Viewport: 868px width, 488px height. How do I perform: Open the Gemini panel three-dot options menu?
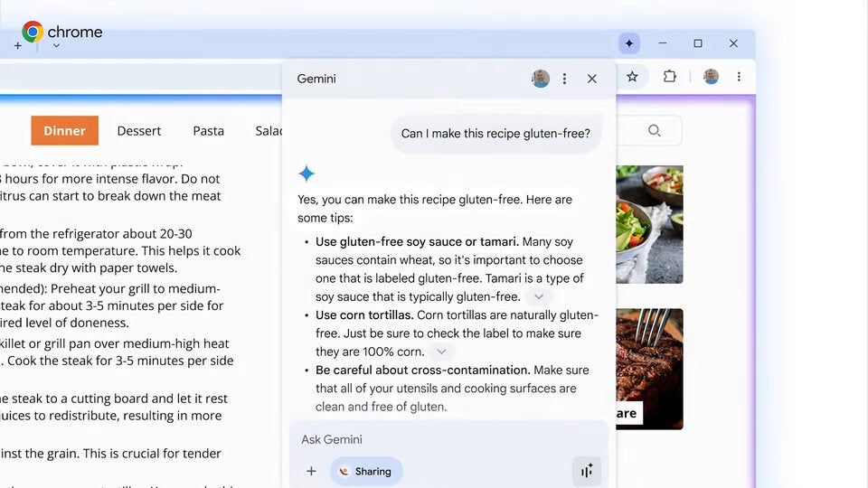(565, 79)
